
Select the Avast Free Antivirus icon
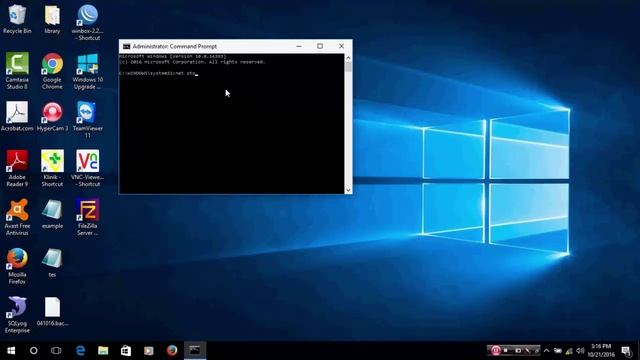point(17,217)
